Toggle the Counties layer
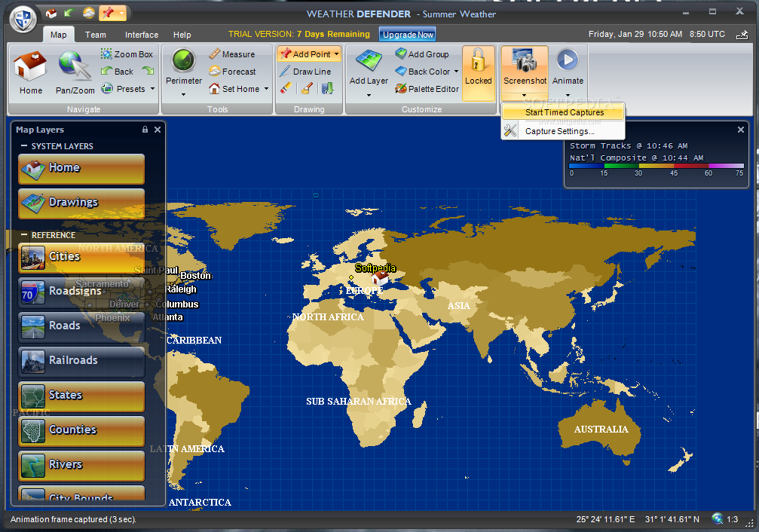Image resolution: width=759 pixels, height=532 pixels. 81,431
